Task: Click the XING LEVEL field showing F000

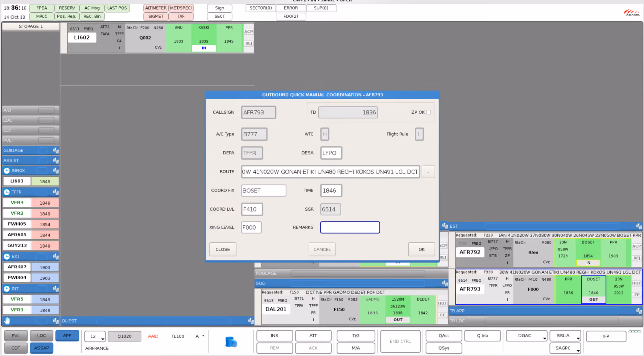Action: click(251, 227)
